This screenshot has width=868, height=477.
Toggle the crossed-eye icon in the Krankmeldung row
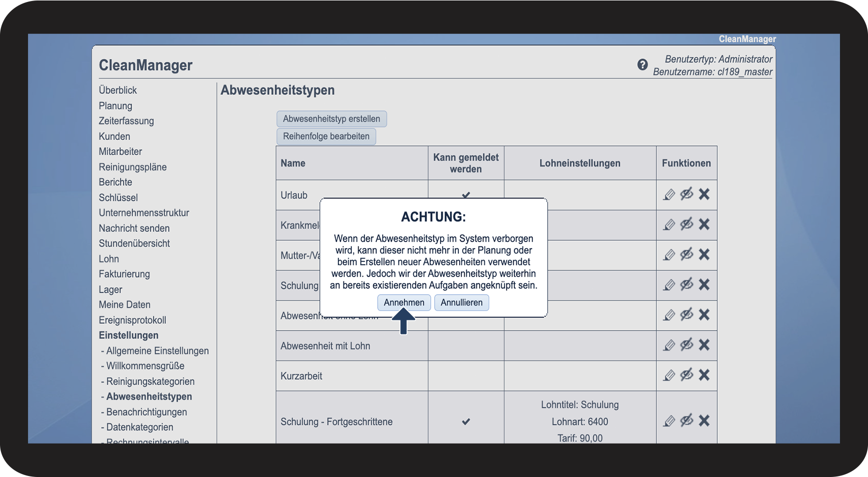[687, 224]
